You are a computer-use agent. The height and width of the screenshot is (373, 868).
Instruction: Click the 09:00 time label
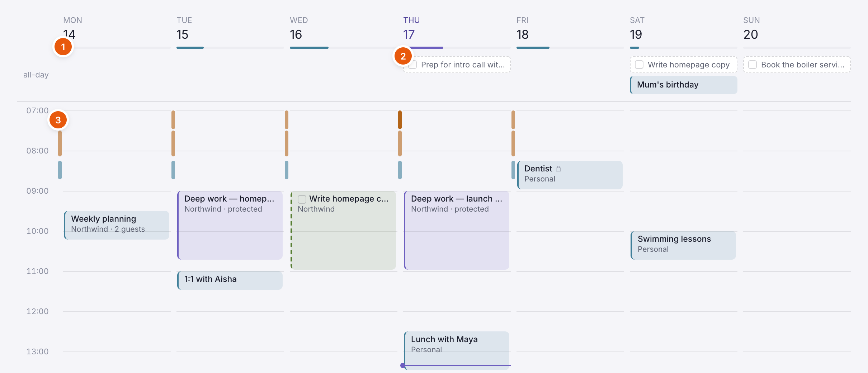[x=37, y=191]
